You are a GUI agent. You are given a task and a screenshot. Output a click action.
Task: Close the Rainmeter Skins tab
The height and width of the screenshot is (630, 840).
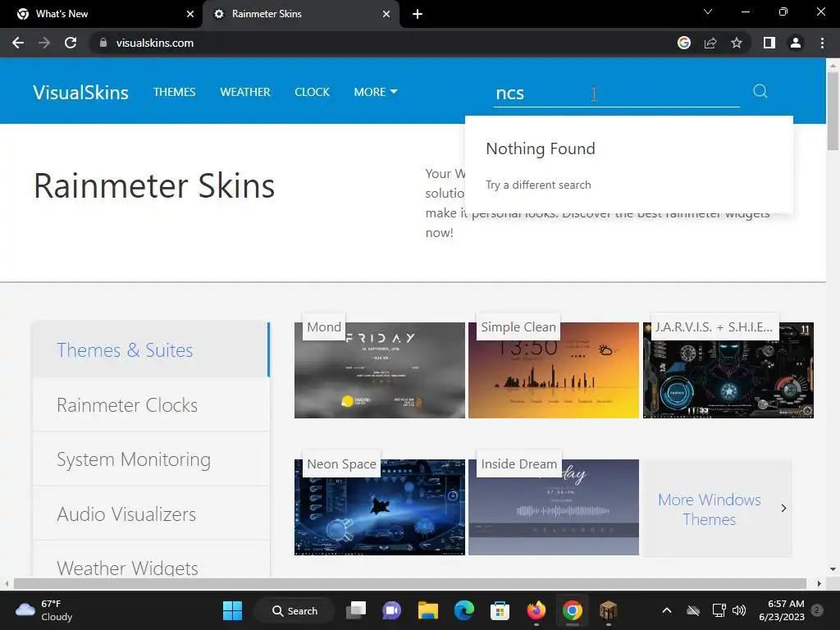pos(386,14)
